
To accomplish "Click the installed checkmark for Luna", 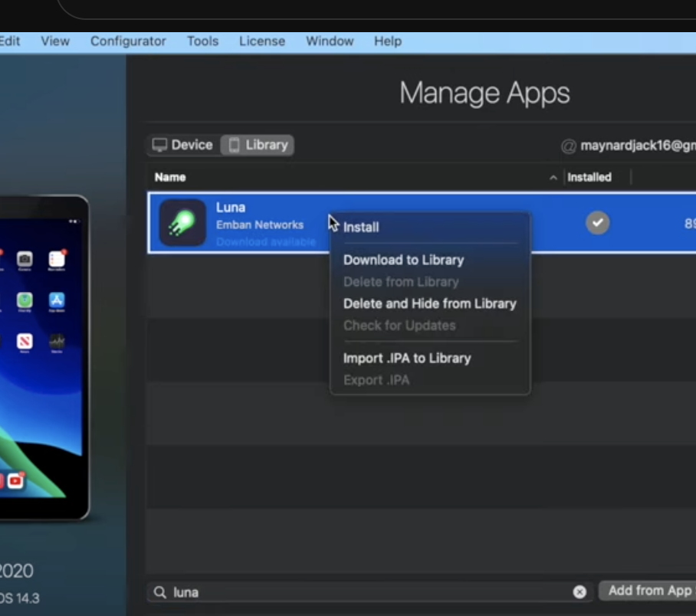I will (x=598, y=223).
